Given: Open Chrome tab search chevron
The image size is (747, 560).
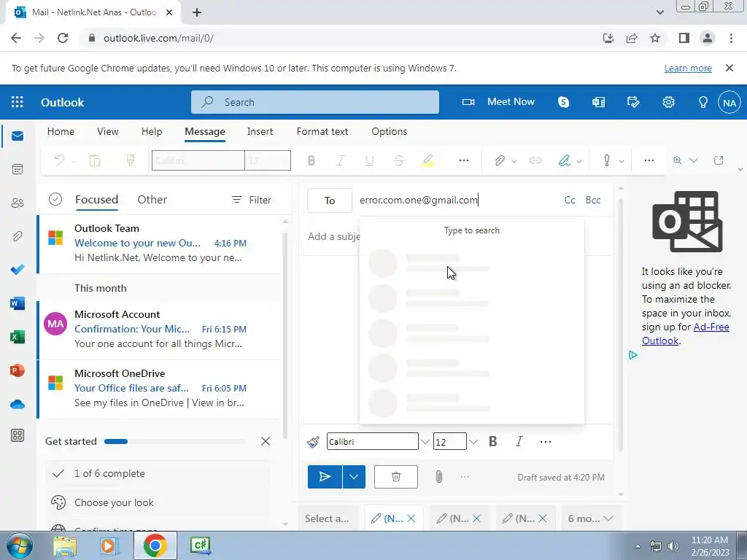Looking at the screenshot, I should [659, 12].
